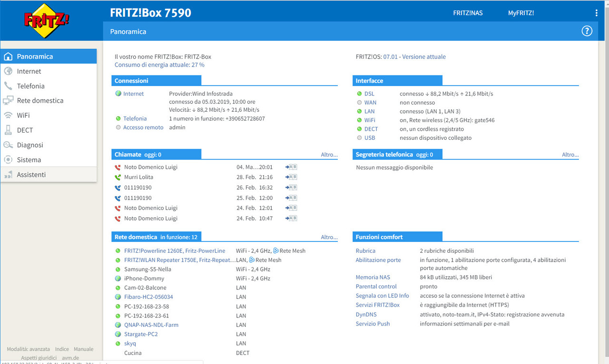Open FRITZ!NAS from the header
The width and height of the screenshot is (609, 364).
point(468,13)
